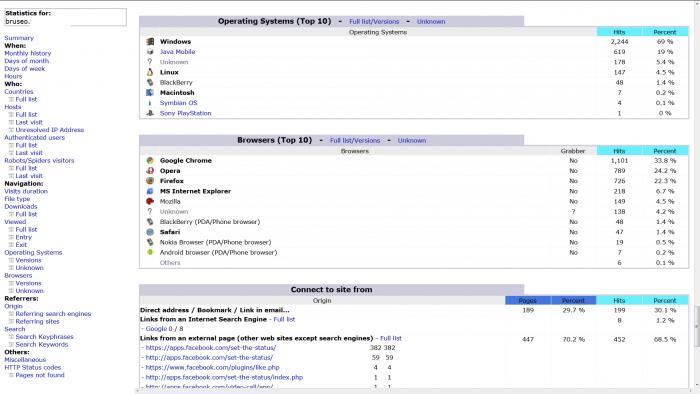
Task: Go to Summary in sidebar
Action: 19,38
